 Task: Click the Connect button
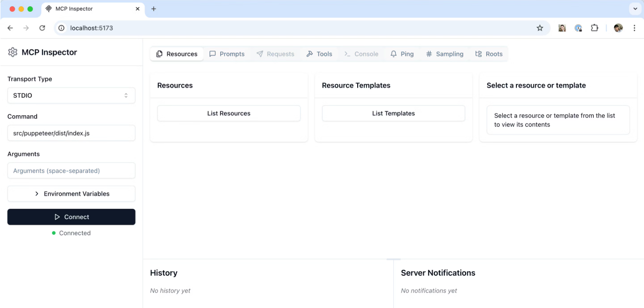pyautogui.click(x=71, y=217)
